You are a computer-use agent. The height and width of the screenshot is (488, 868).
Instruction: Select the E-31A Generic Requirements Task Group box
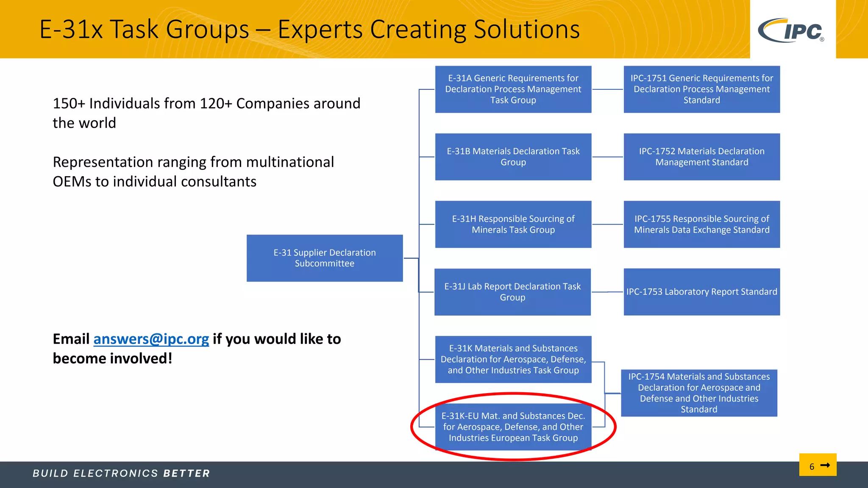point(513,89)
